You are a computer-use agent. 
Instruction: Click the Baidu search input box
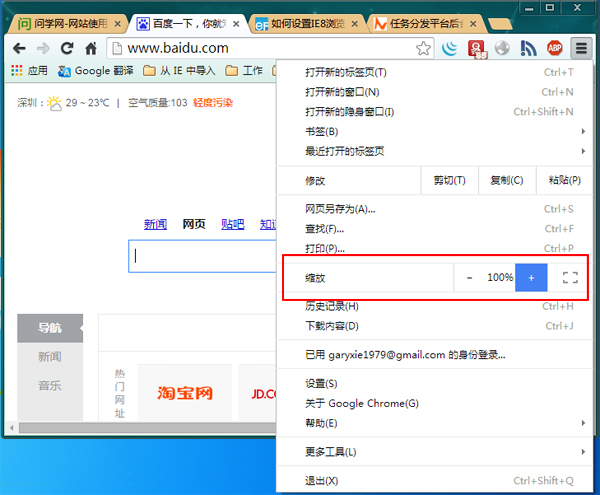(200, 256)
